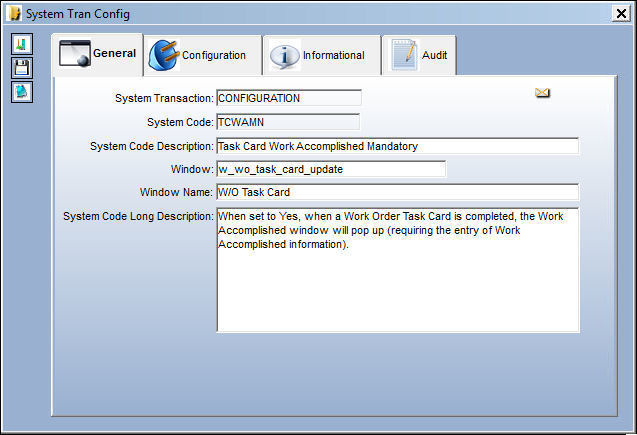The width and height of the screenshot is (637, 435).
Task: Click the System Transaction label
Action: tap(164, 98)
